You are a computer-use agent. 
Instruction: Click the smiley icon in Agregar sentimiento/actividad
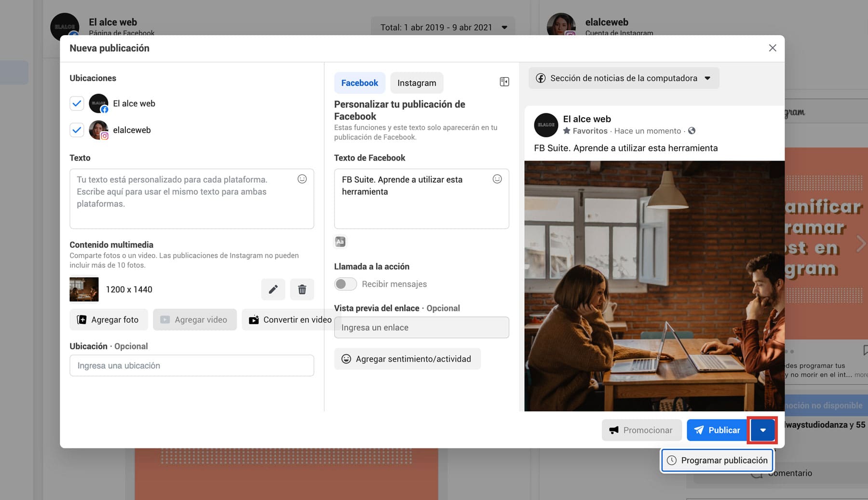pyautogui.click(x=346, y=359)
